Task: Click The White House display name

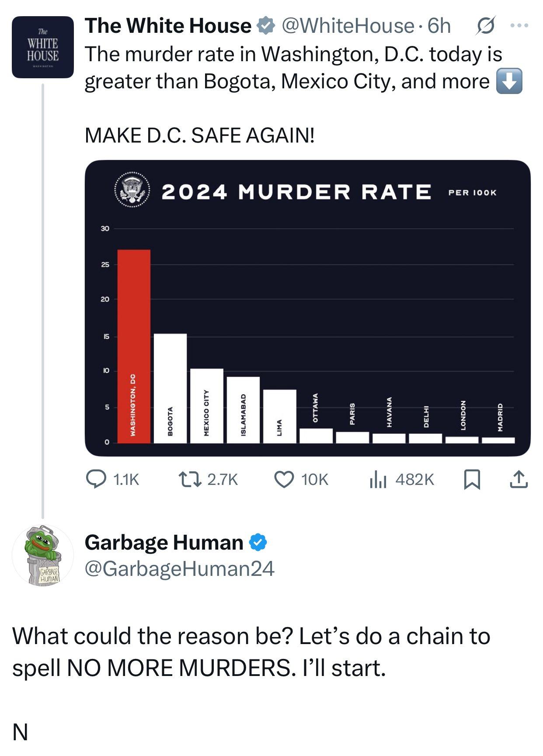Action: click(x=168, y=26)
